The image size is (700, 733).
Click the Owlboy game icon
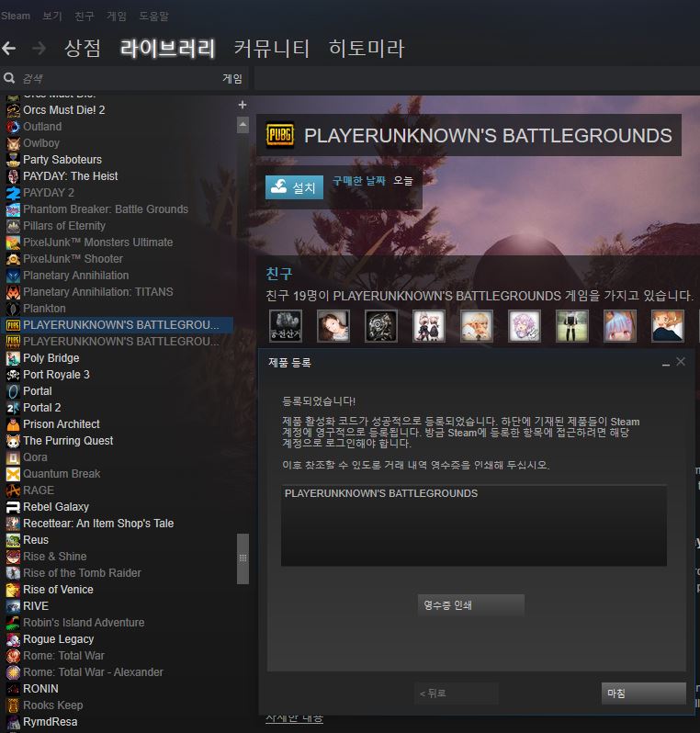[13, 143]
